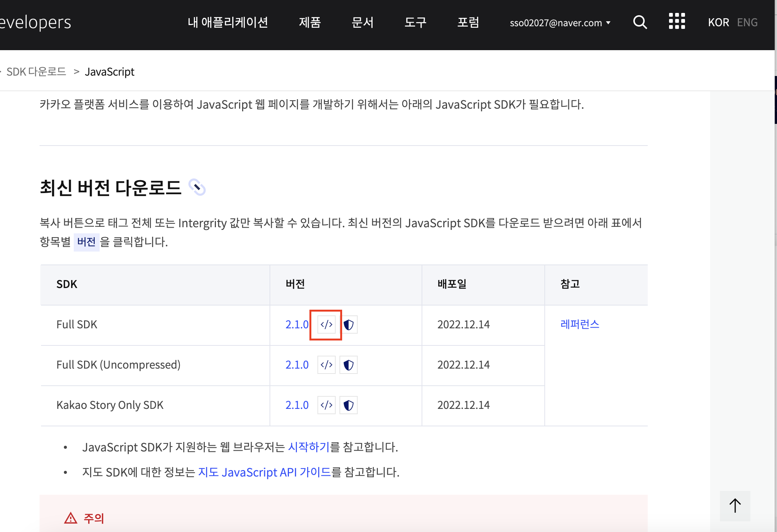Download Full SDK version 2.1.0 link
The image size is (777, 532).
(x=297, y=325)
